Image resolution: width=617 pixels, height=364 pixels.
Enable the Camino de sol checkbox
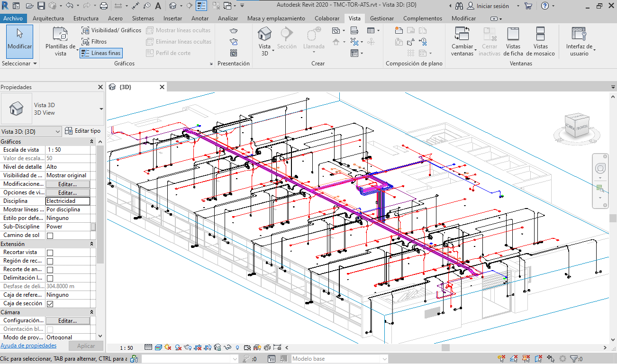50,236
